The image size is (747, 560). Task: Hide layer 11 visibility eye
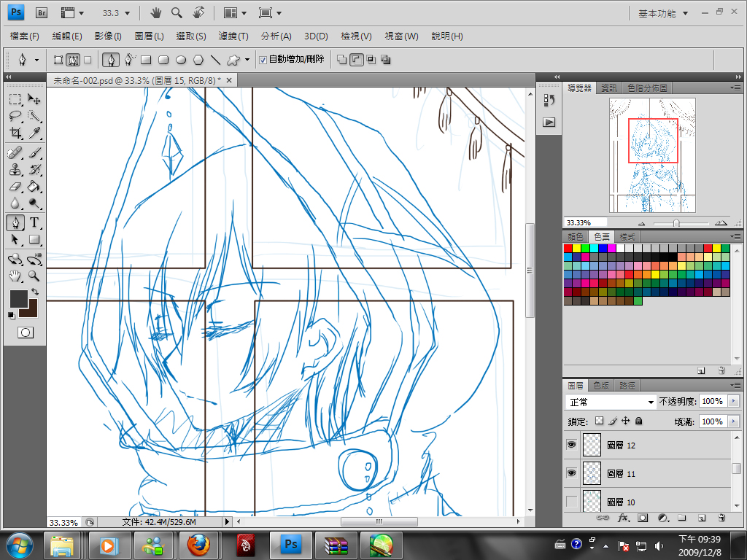tap(572, 472)
